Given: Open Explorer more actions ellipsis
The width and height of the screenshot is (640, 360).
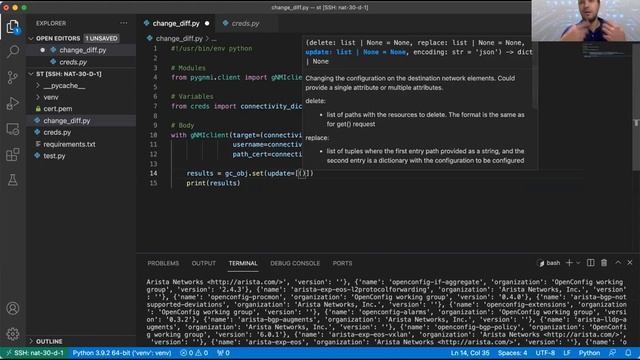Looking at the screenshot, I should 124,23.
